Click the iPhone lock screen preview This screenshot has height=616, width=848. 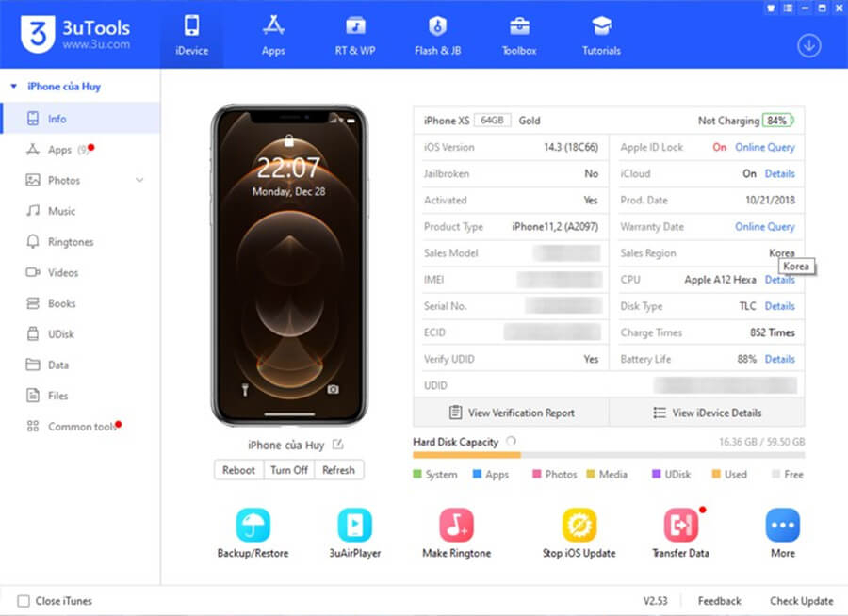coord(289,265)
